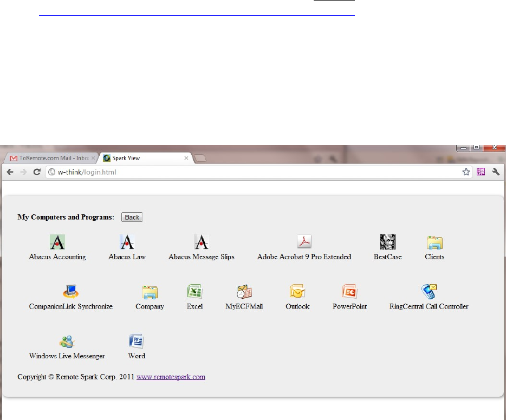Click the Back button
506x420 pixels.
point(132,217)
